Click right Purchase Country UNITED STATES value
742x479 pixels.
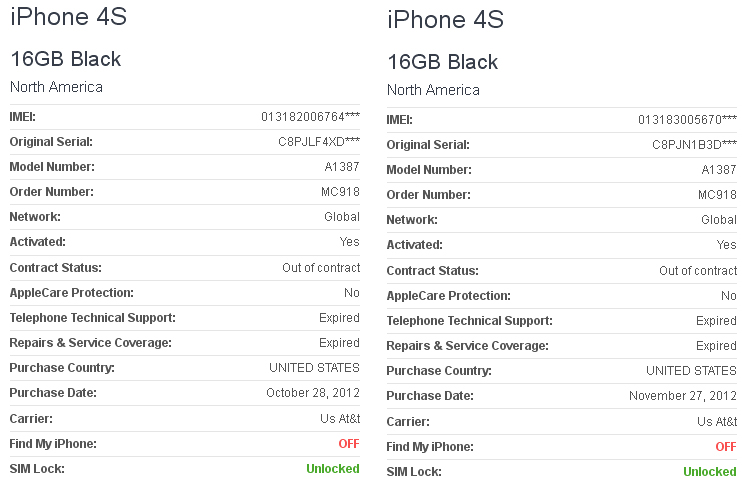[x=691, y=371]
